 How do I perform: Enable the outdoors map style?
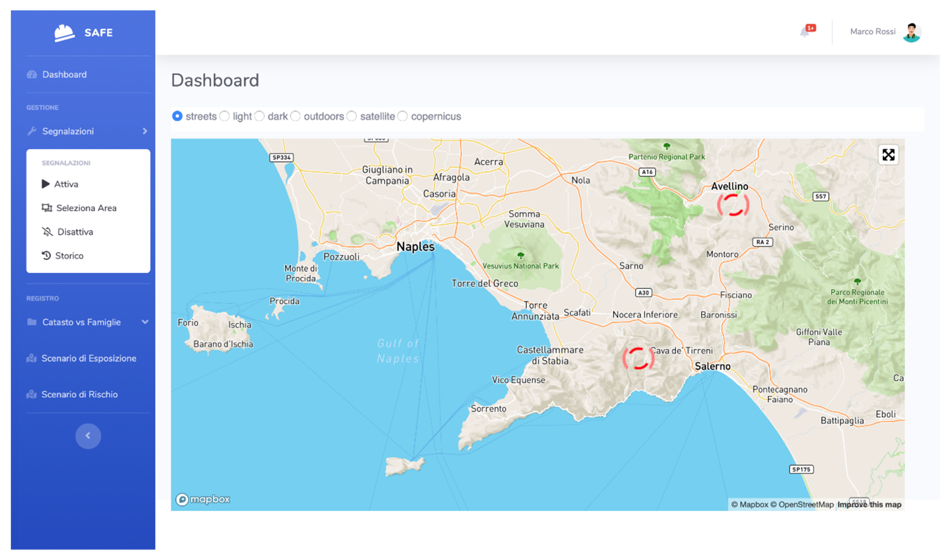point(295,116)
